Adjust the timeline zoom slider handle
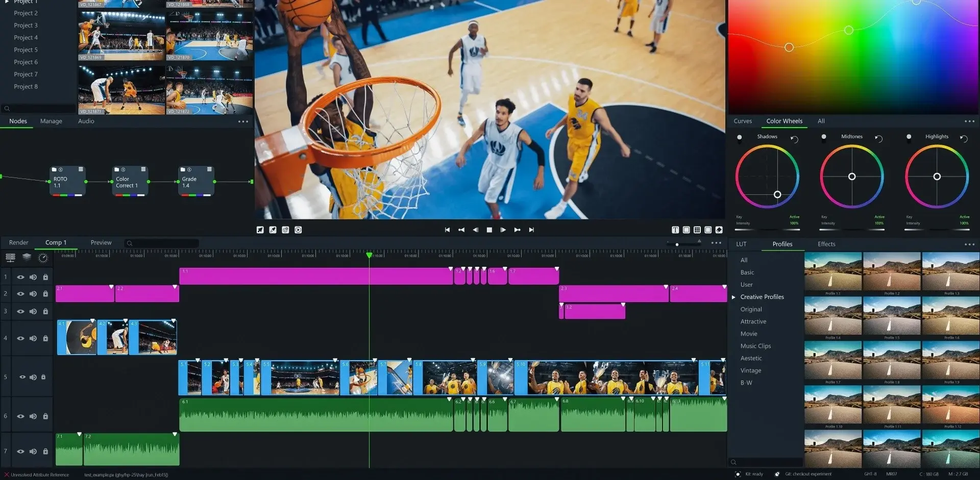 677,244
